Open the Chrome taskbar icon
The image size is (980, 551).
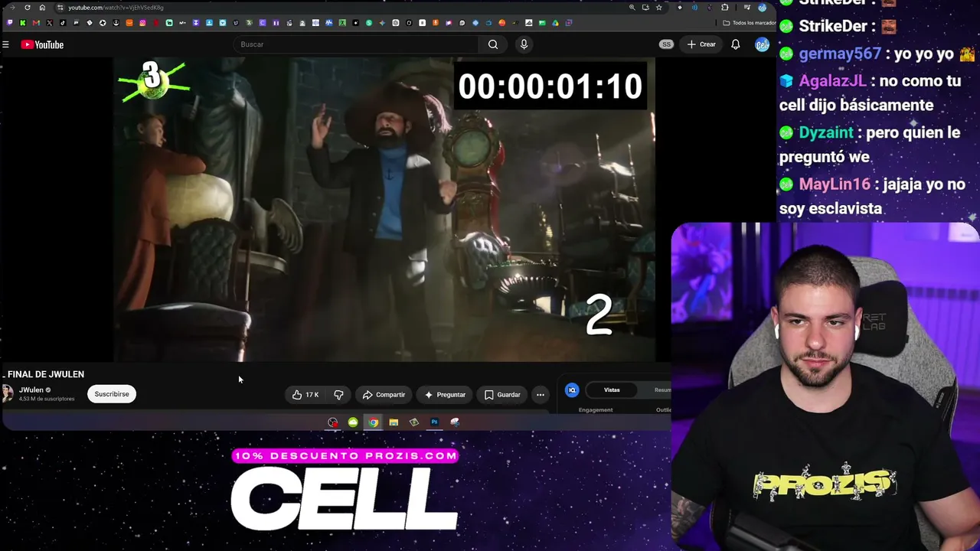(x=373, y=422)
